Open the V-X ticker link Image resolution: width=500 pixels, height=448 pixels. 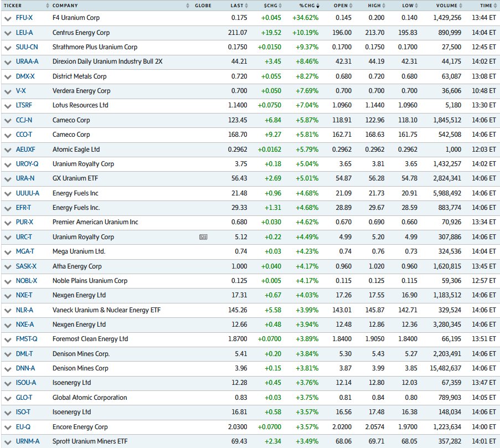point(20,91)
